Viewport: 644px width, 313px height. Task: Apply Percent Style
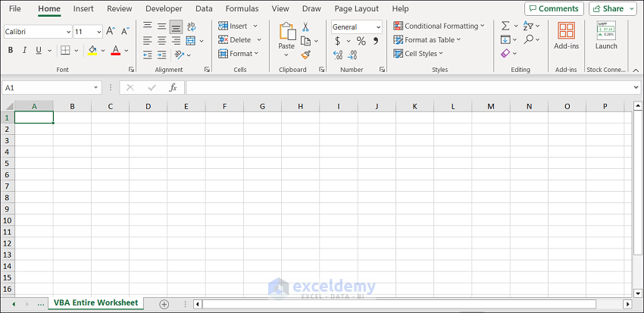361,41
